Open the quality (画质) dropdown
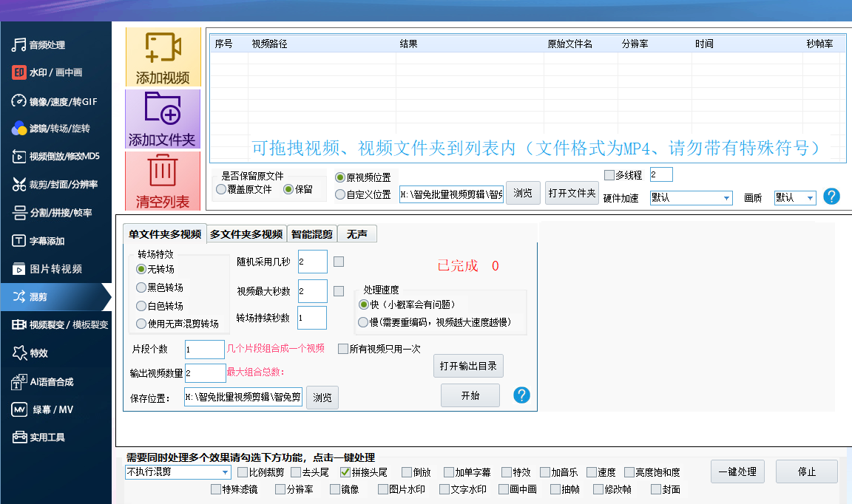Screen dimensions: 852x504 [x=810, y=198]
